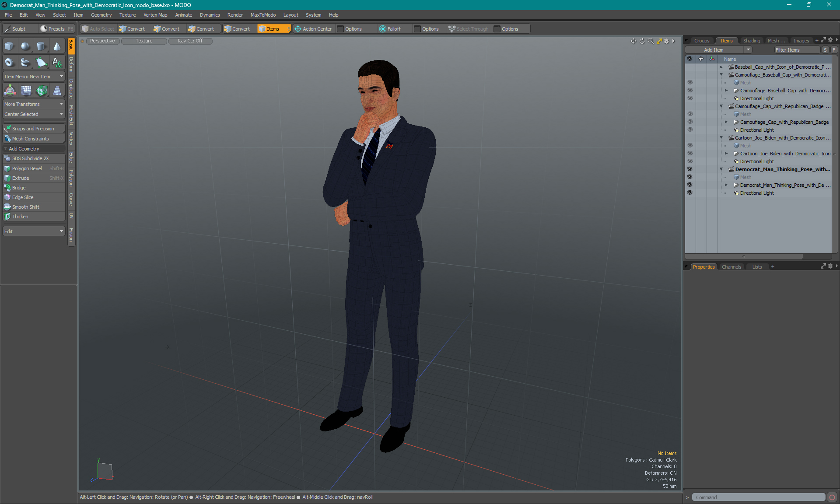Click the grid plane tool icon

[26, 91]
